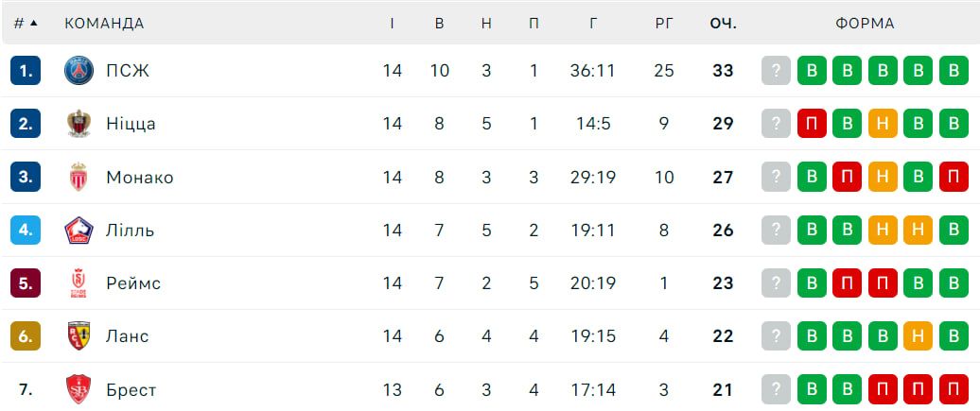This screenshot has height=411, width=980.
Task: Click the PSG club crest icon
Action: click(x=79, y=71)
